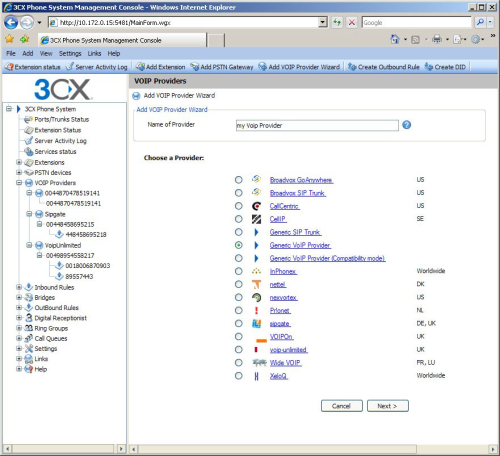Click Create Outbound Rule in the toolbar
The height and width of the screenshot is (456, 500).
(x=384, y=67)
